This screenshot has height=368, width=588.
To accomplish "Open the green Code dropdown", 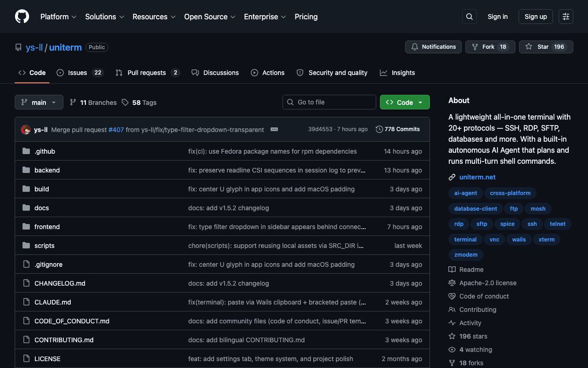I will pos(405,102).
